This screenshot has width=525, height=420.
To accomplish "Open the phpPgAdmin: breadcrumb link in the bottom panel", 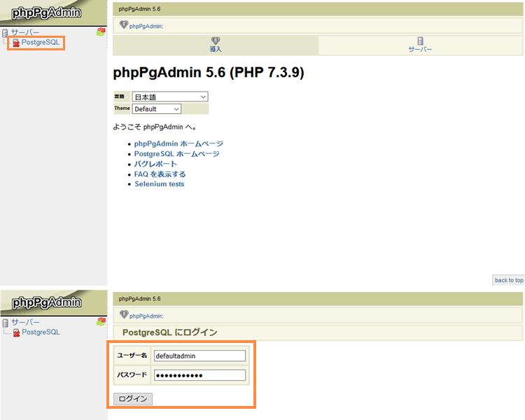I will coord(146,316).
